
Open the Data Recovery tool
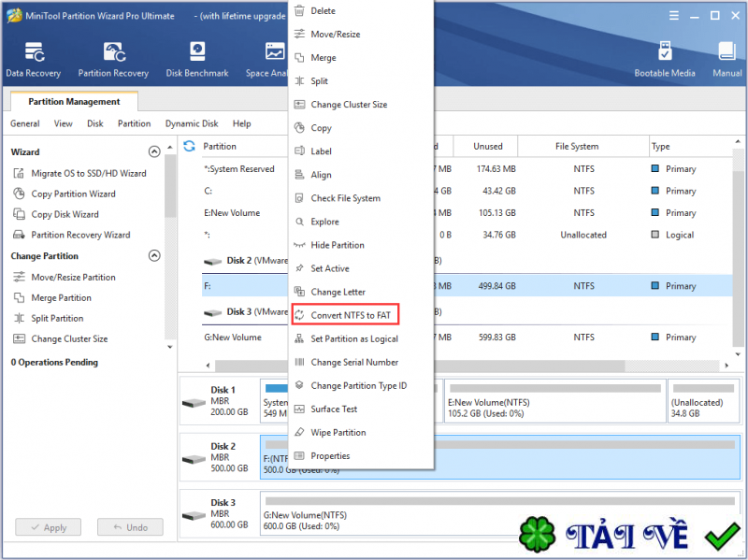[34, 59]
